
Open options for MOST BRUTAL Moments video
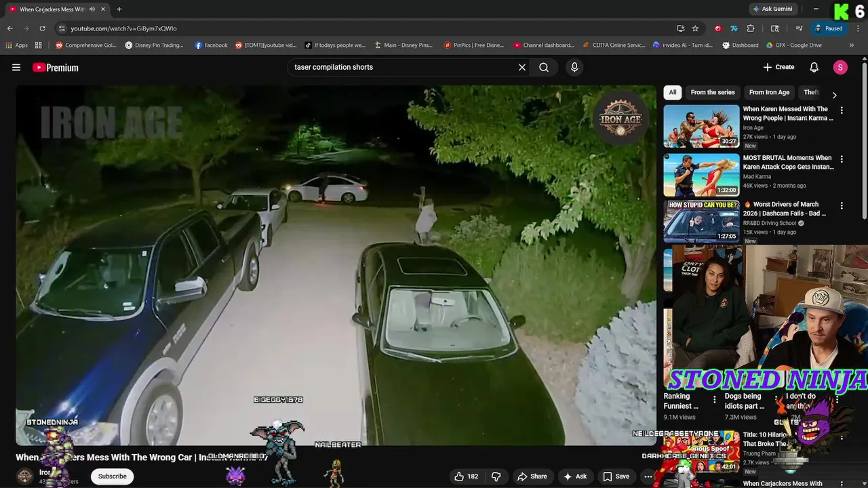pos(842,159)
